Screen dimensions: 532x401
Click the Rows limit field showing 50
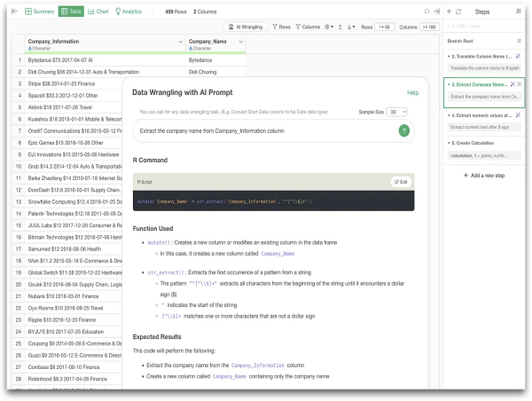385,27
